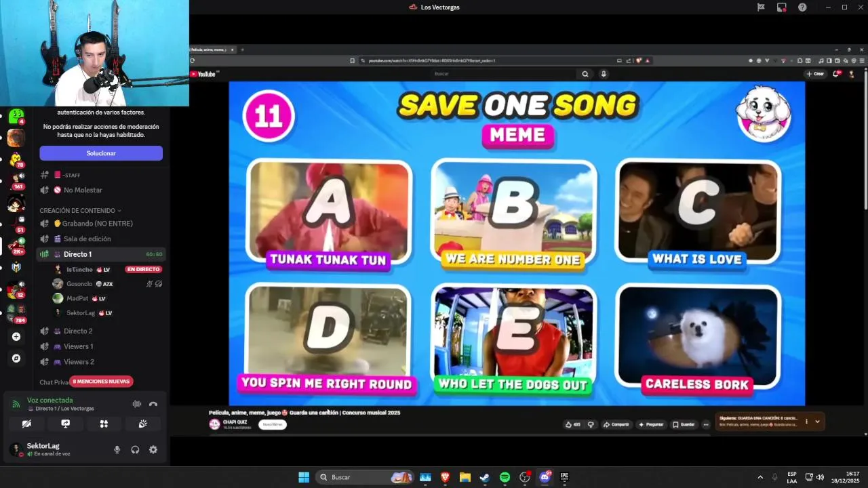Screen dimensions: 868x488
Task: Dislike the video with thumbs down
Action: pos(591,424)
